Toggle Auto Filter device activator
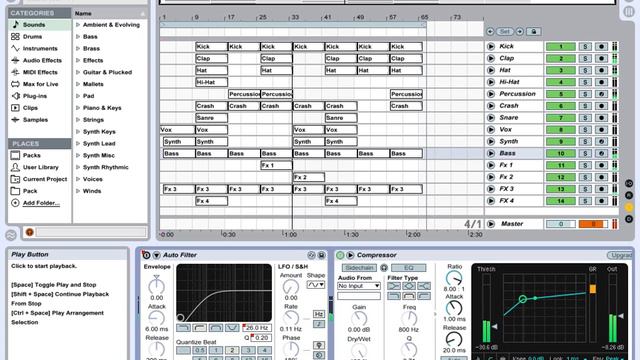 point(146,255)
